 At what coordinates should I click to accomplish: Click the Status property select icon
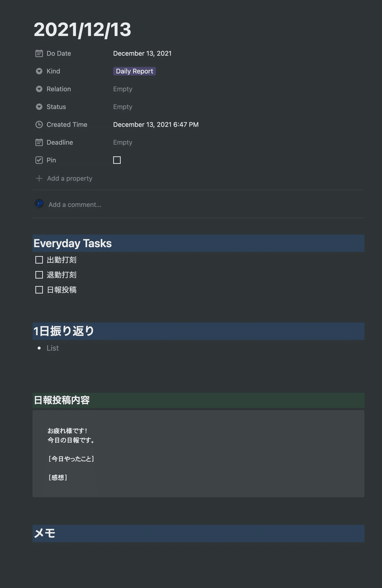39,107
